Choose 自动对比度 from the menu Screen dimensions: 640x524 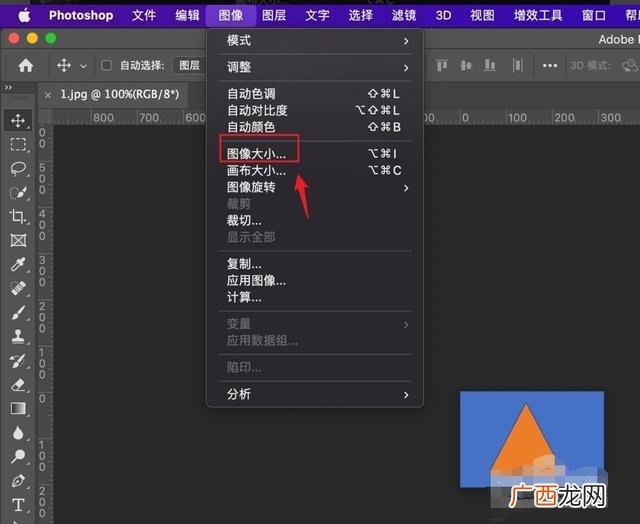315,110
